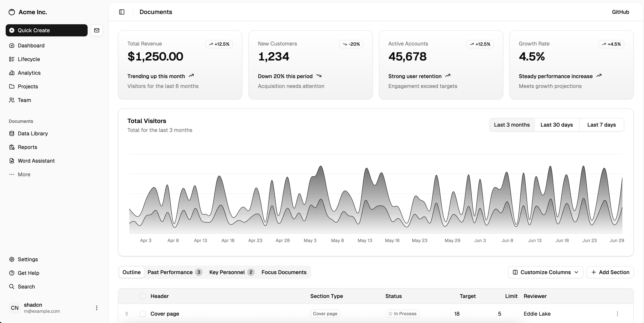Image resolution: width=644 pixels, height=323 pixels.
Task: Open the inbox envelope icon beside Quick Create
Action: tap(97, 30)
